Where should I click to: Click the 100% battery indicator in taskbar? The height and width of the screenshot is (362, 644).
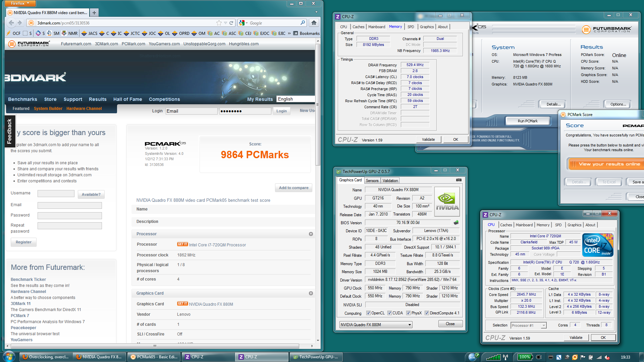525,357
